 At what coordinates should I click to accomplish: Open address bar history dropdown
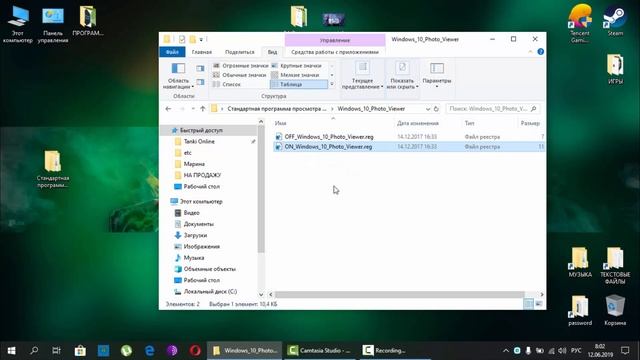click(x=428, y=109)
